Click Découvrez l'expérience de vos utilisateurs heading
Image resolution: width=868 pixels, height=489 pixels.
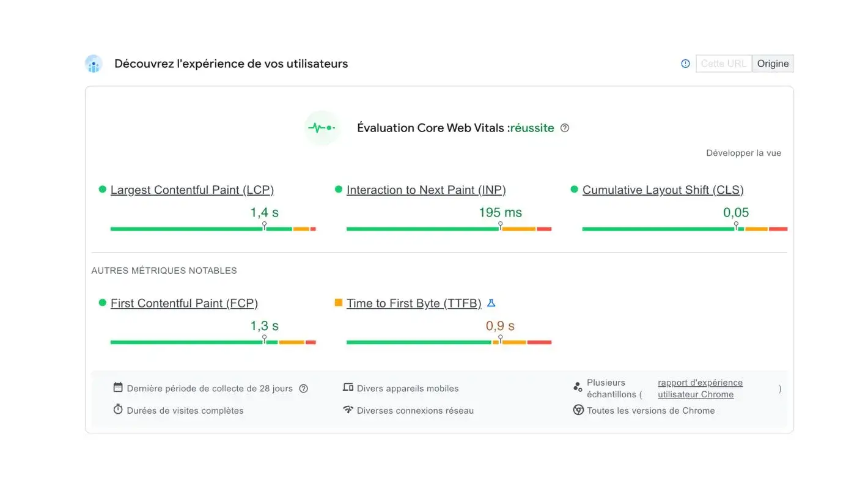[231, 64]
